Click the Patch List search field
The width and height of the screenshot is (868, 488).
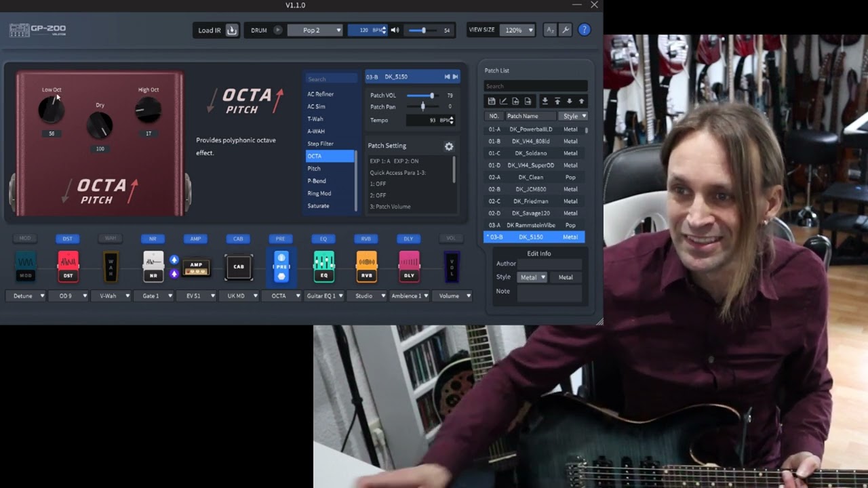[536, 86]
